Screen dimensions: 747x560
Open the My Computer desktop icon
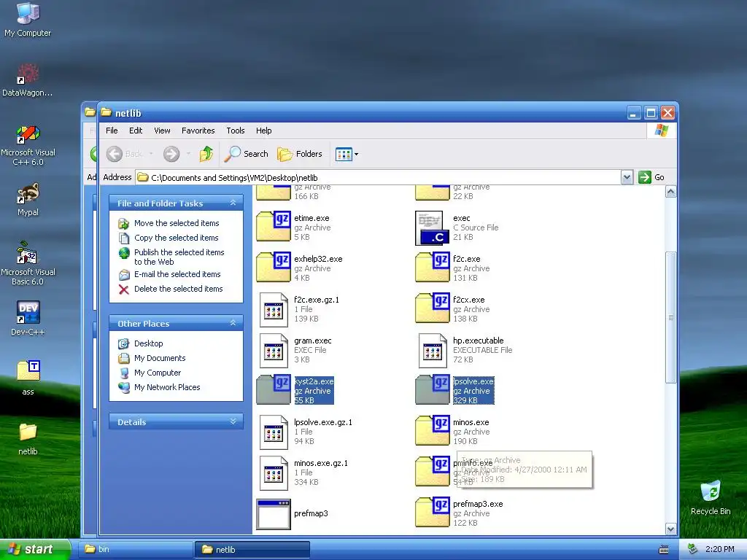[28, 19]
